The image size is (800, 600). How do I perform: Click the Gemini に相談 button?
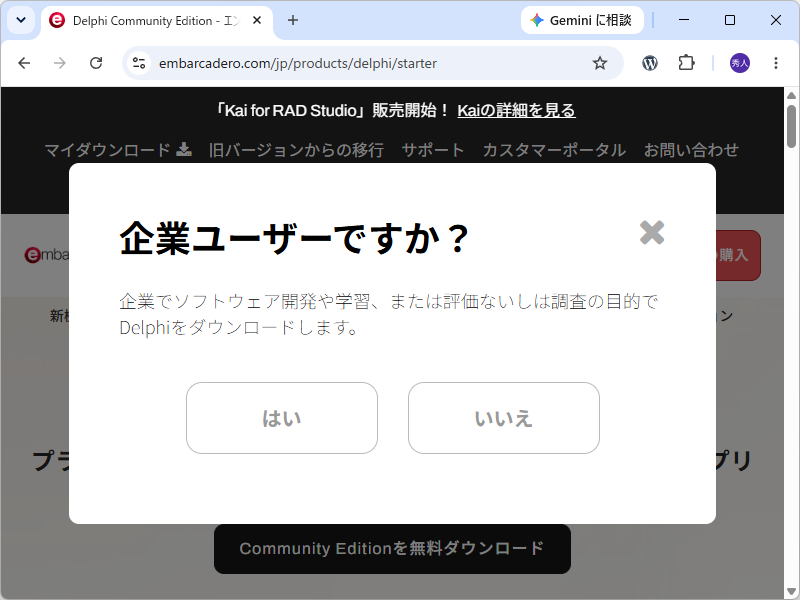582,20
